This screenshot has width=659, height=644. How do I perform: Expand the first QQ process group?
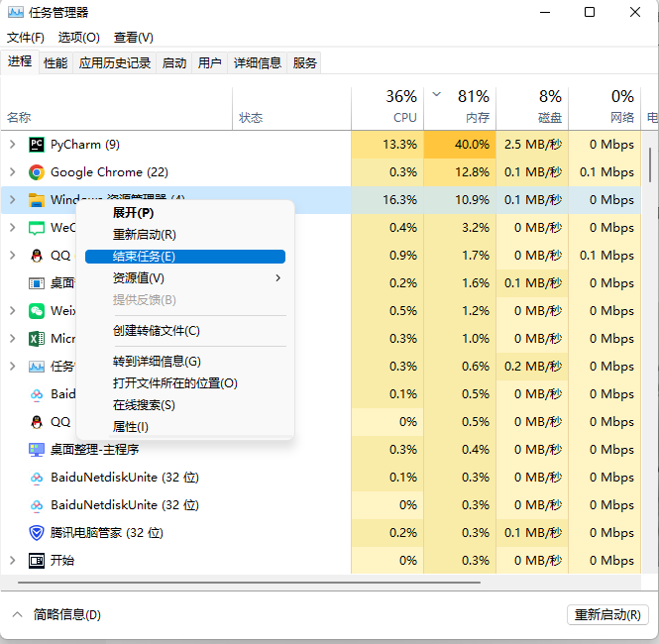point(13,256)
